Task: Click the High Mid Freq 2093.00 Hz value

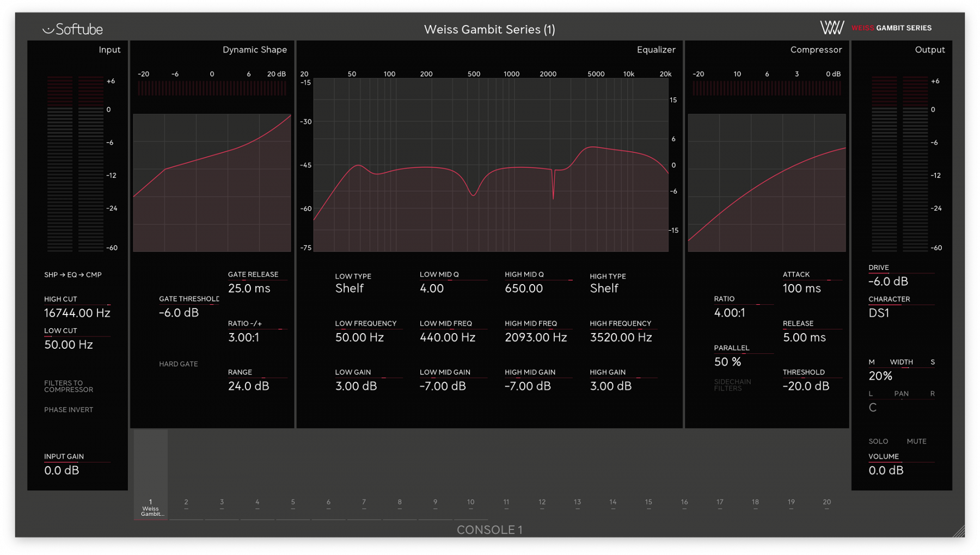Action: [x=536, y=337]
